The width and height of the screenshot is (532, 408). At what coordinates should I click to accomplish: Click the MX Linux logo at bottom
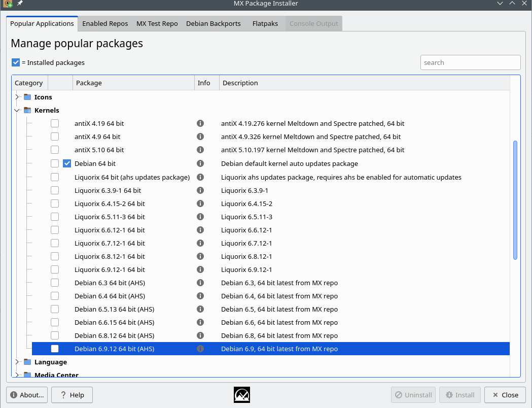coord(242,395)
